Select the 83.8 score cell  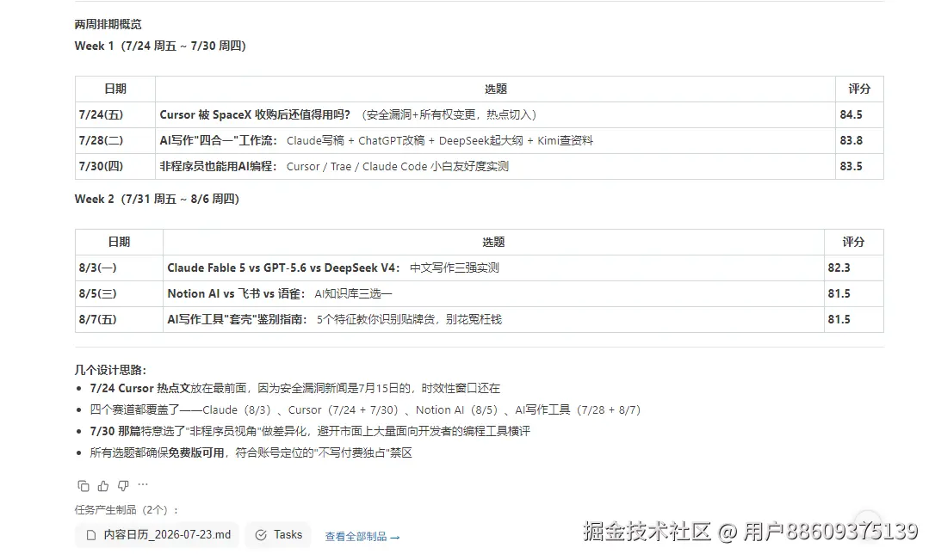pyautogui.click(x=859, y=140)
